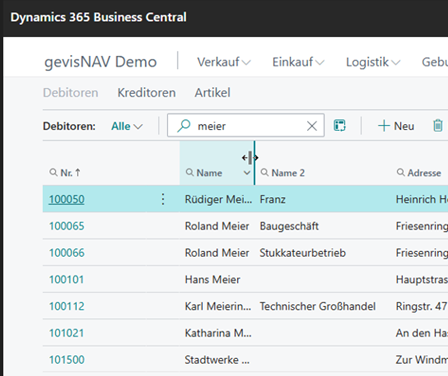Click the gevisNAV Demo title

(100, 62)
